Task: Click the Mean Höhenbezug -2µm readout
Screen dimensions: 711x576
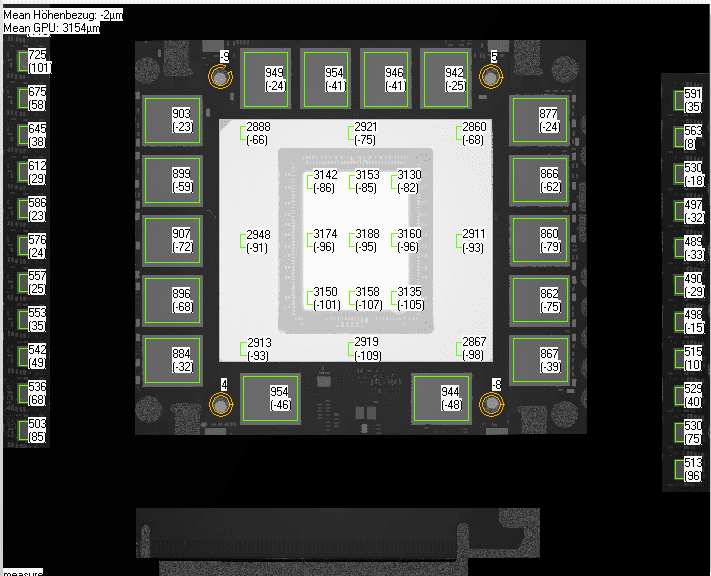Action: pyautogui.click(x=63, y=15)
